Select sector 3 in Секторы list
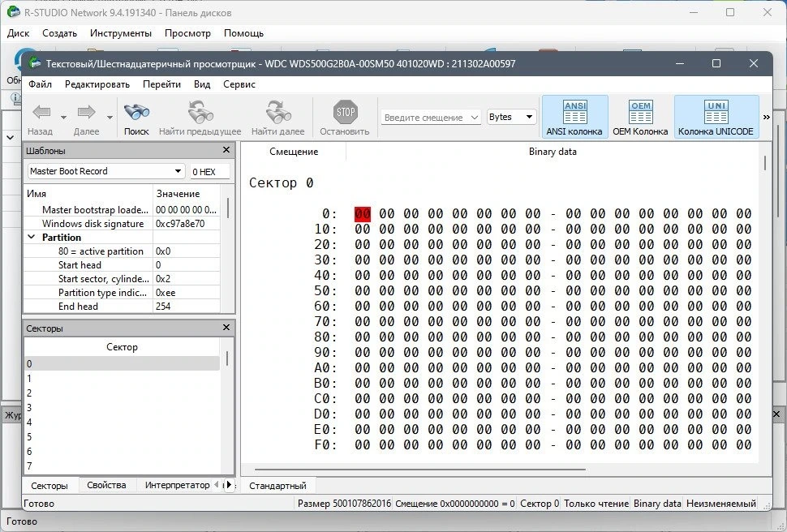The width and height of the screenshot is (787, 532). [x=122, y=408]
